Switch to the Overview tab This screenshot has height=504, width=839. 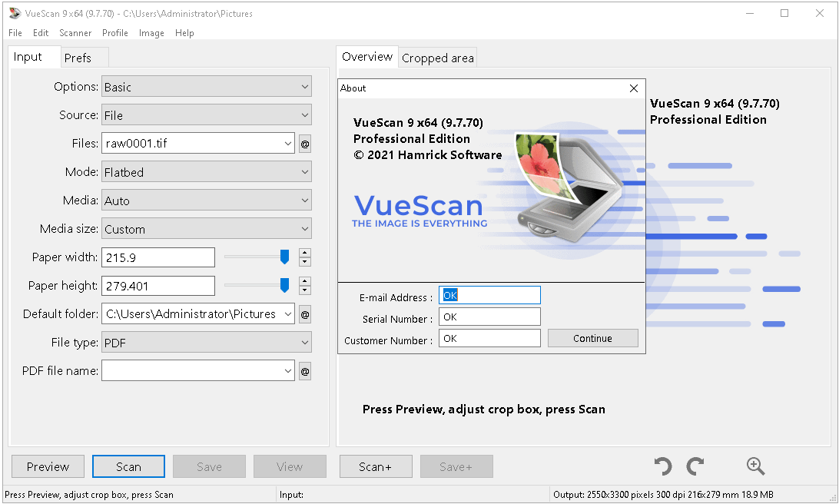coord(367,57)
